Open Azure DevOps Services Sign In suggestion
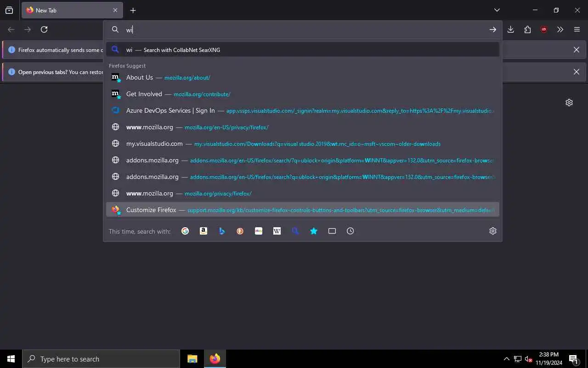The height and width of the screenshot is (368, 588). tap(303, 110)
